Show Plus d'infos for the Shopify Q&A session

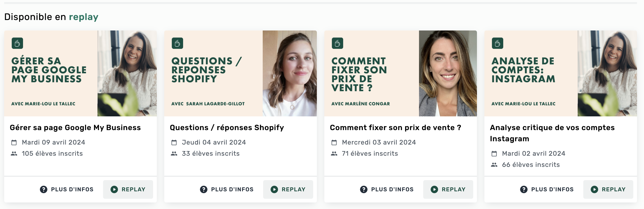point(227,189)
